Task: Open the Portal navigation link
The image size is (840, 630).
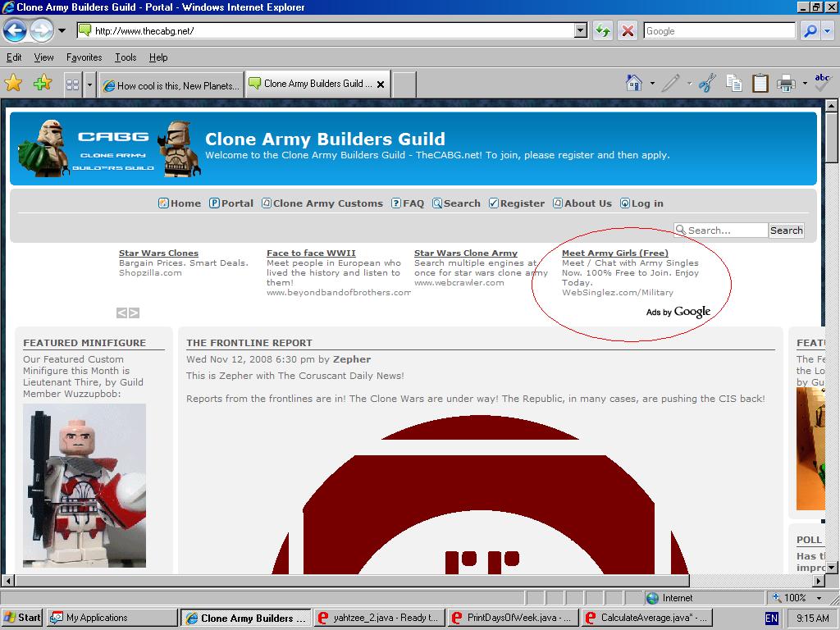Action: click(231, 203)
